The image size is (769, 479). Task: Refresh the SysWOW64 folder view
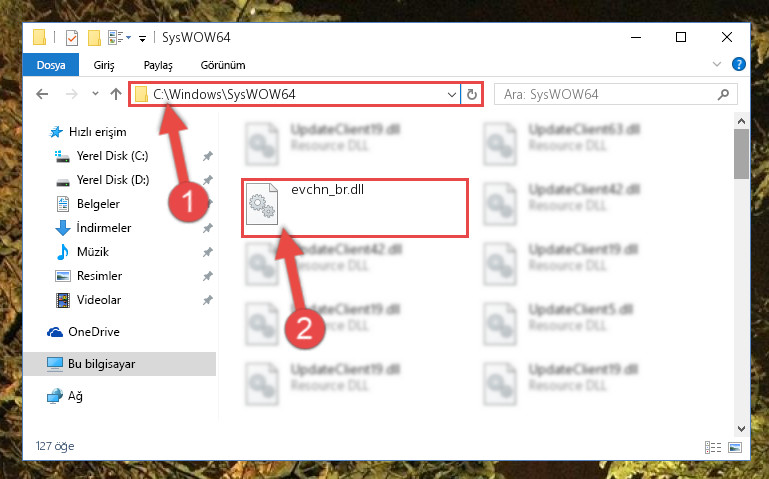472,94
